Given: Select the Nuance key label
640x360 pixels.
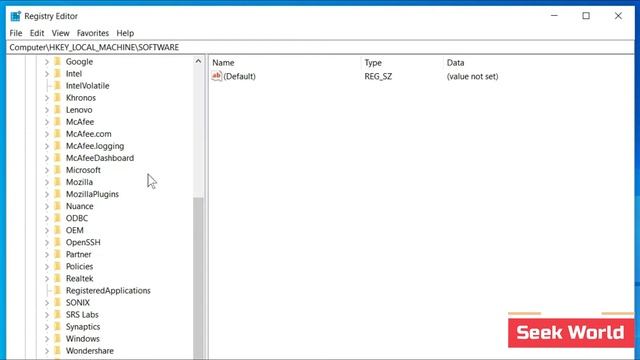Looking at the screenshot, I should click(80, 206).
